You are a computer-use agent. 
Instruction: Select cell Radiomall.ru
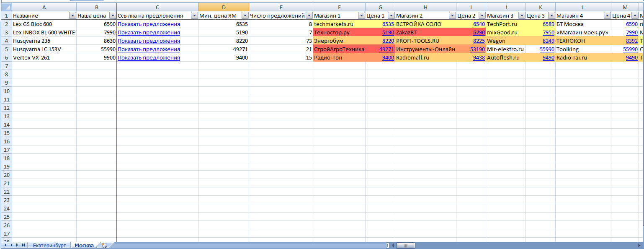tap(425, 57)
